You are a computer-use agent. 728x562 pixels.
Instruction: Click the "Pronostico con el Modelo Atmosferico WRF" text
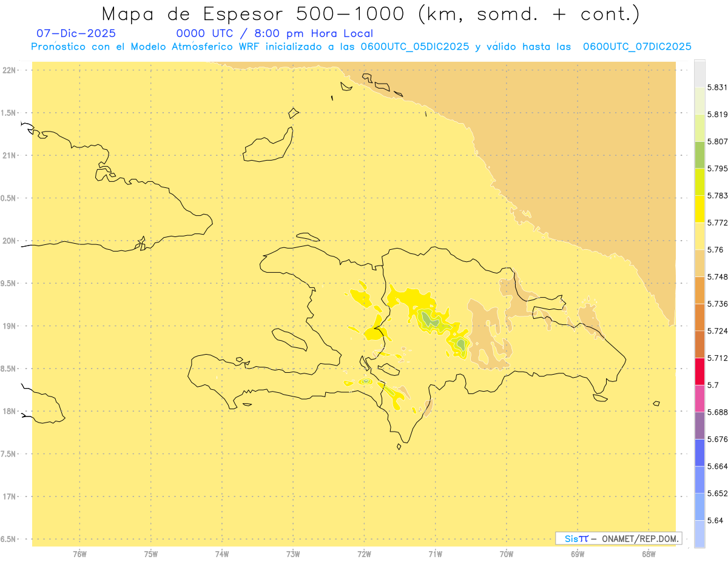(147, 47)
